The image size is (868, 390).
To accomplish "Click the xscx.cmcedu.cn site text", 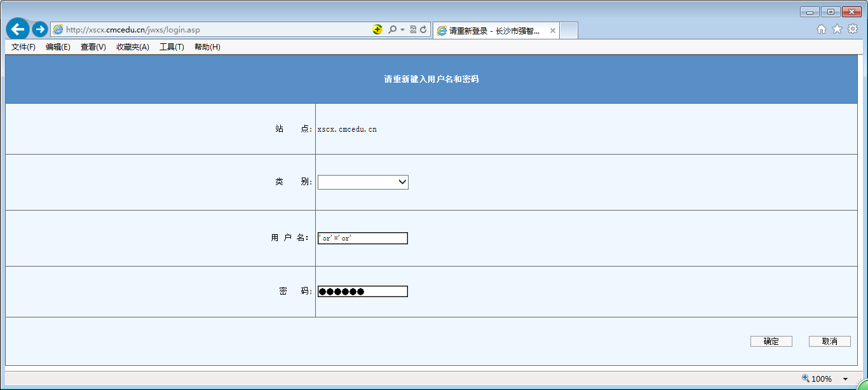I will pos(347,129).
